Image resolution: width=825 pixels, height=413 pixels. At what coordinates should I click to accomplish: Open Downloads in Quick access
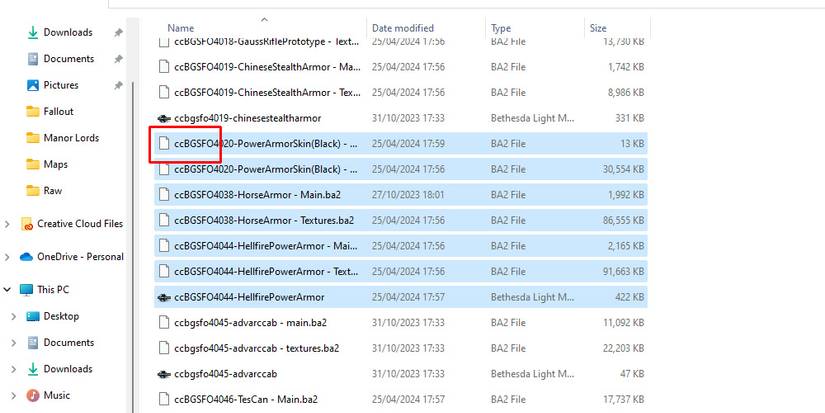click(68, 33)
